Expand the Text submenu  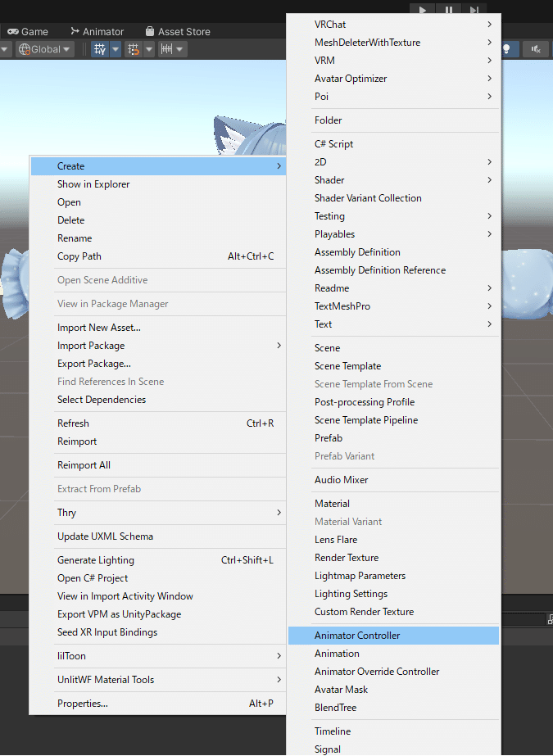393,324
